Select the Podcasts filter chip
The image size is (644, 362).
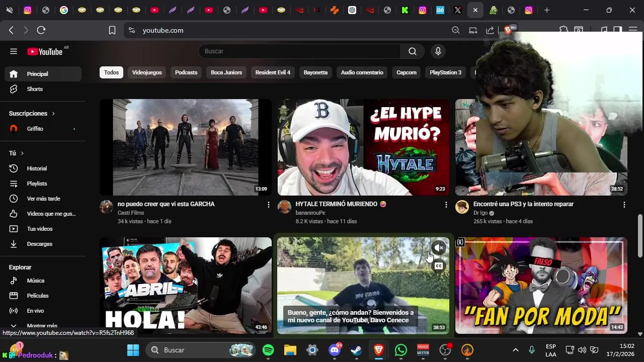[x=186, y=72]
